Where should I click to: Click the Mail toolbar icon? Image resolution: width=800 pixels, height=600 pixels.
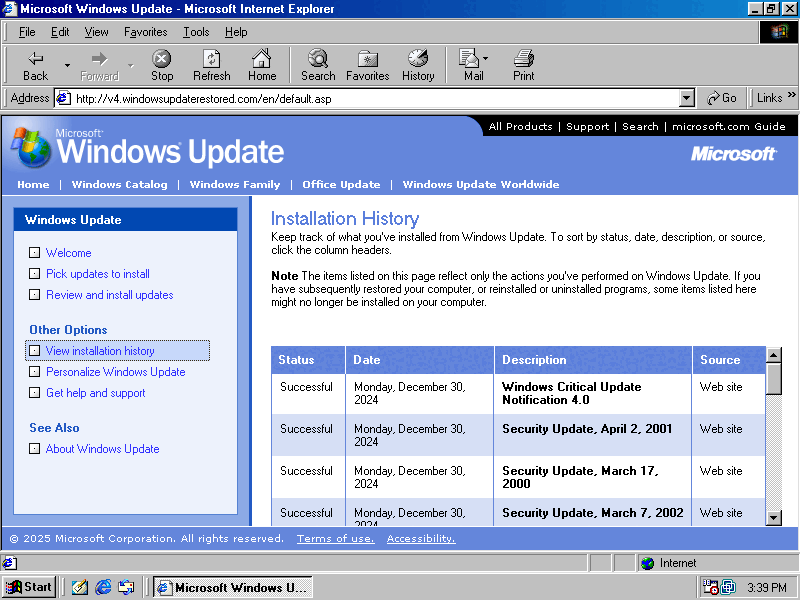(469, 59)
